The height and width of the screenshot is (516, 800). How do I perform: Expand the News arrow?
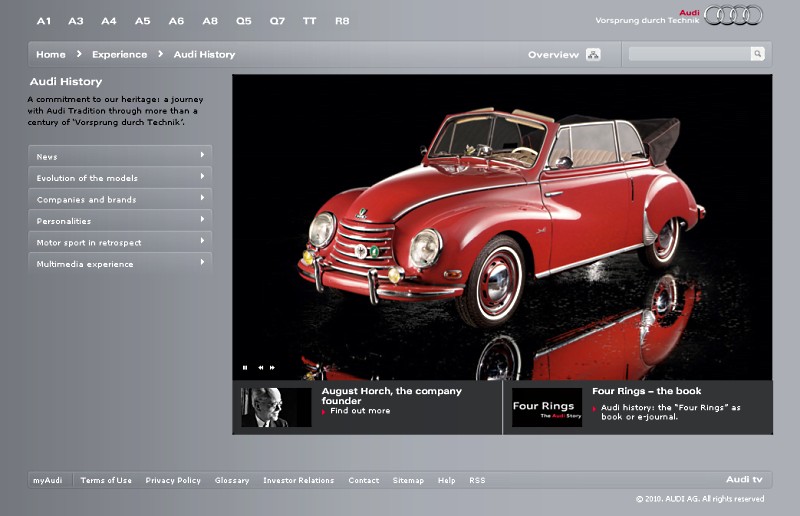pos(203,155)
